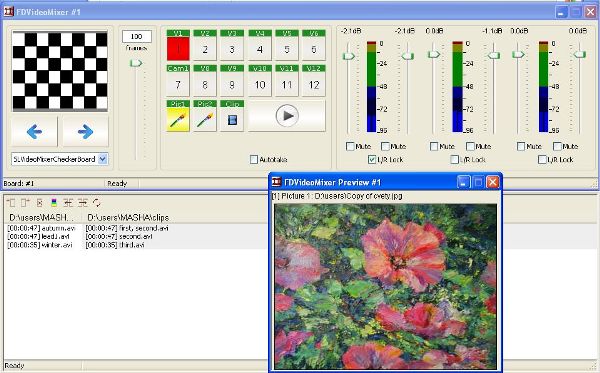Select video source V4 button 4
The width and height of the screenshot is (600, 373).
pyautogui.click(x=260, y=45)
